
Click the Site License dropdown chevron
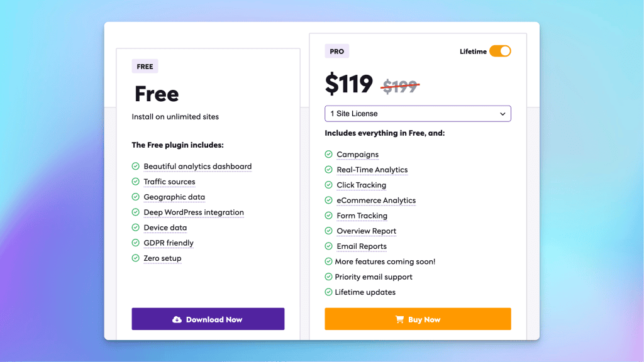pos(502,114)
